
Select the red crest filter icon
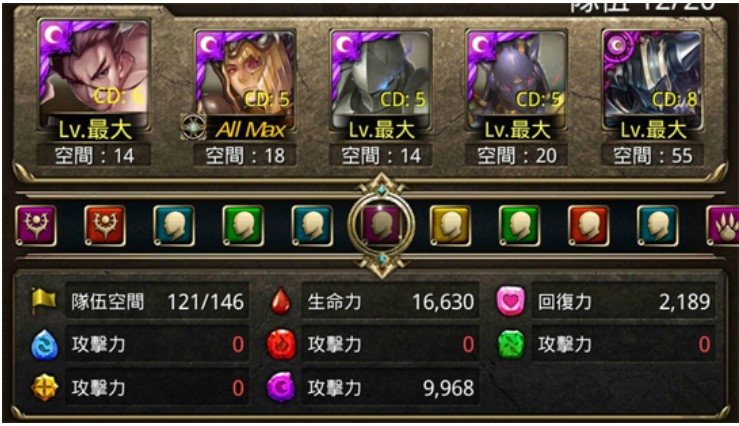click(105, 226)
